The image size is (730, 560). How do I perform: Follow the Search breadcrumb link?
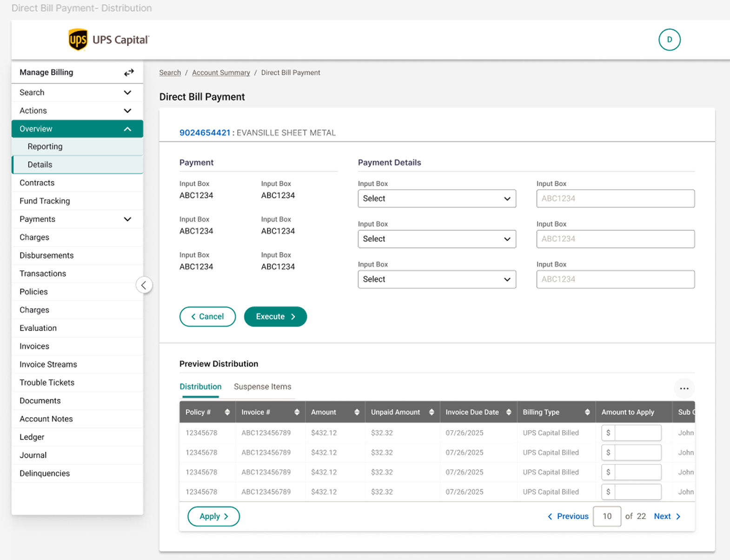170,73
